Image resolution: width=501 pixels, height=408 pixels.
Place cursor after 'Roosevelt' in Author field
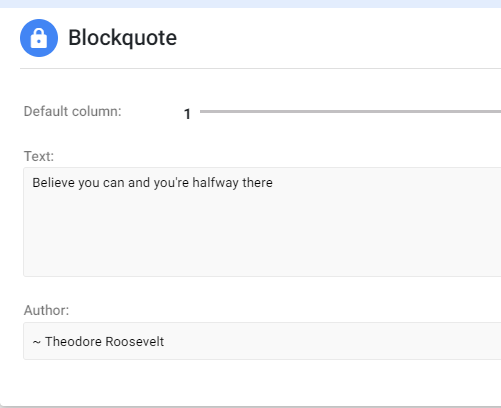(164, 342)
